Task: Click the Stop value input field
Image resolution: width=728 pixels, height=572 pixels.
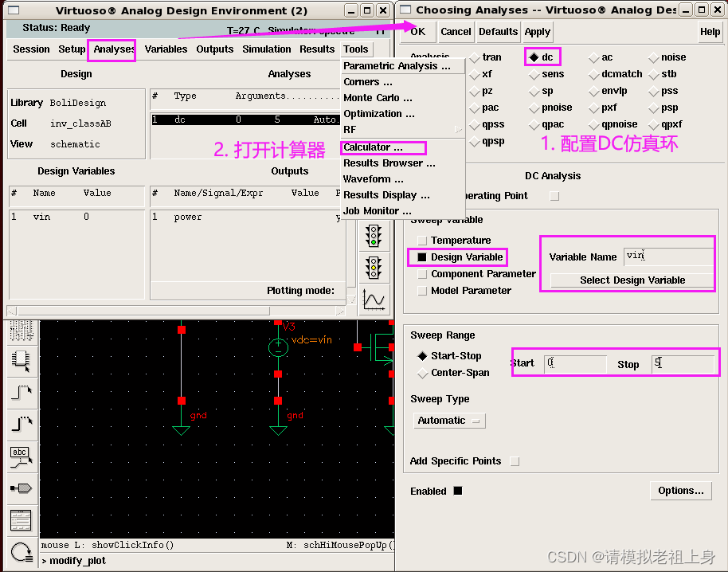Action: [682, 363]
